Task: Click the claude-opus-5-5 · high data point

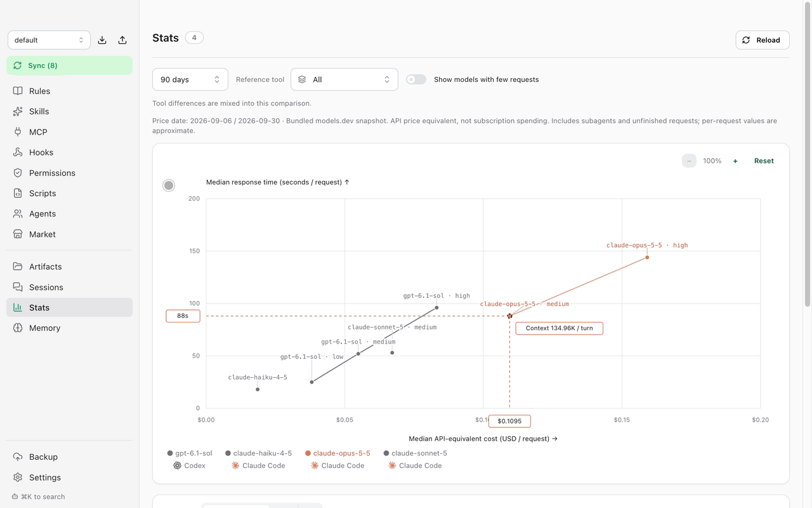Action: (647, 257)
